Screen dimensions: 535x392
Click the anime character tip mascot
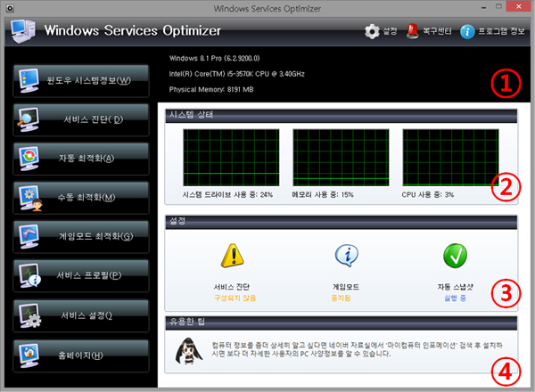pos(188,351)
